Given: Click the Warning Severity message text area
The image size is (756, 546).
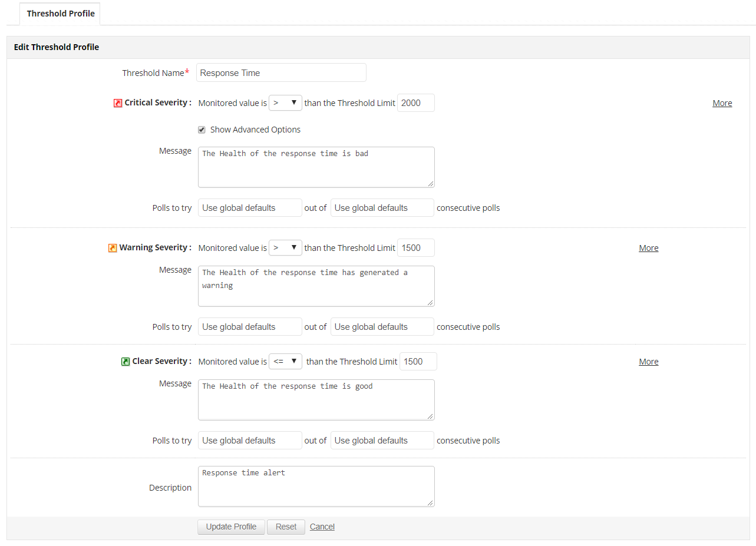Looking at the screenshot, I should pos(316,286).
